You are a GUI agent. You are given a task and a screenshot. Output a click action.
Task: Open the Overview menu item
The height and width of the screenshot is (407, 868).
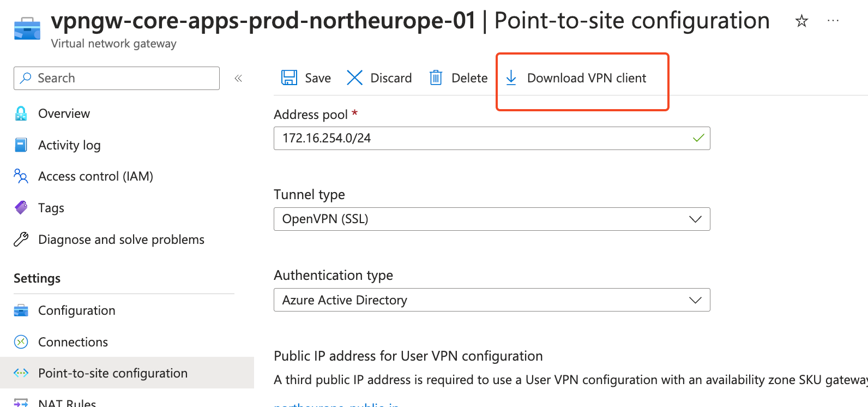coord(64,113)
